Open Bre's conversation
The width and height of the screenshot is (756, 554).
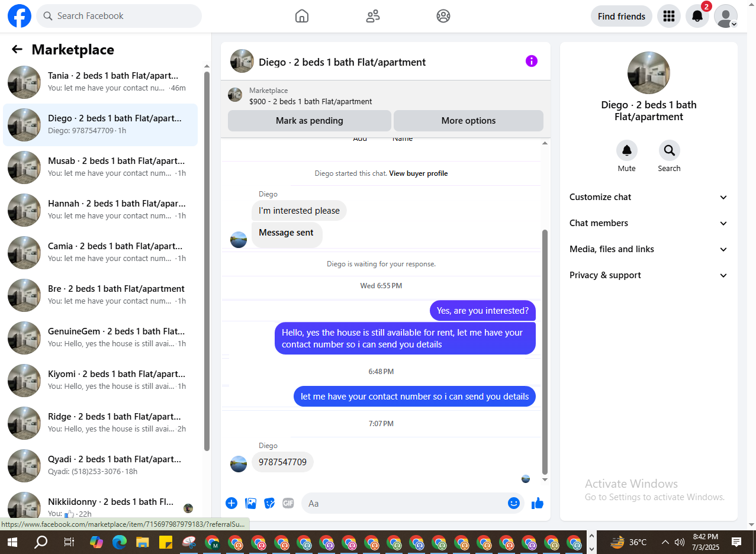tap(101, 295)
